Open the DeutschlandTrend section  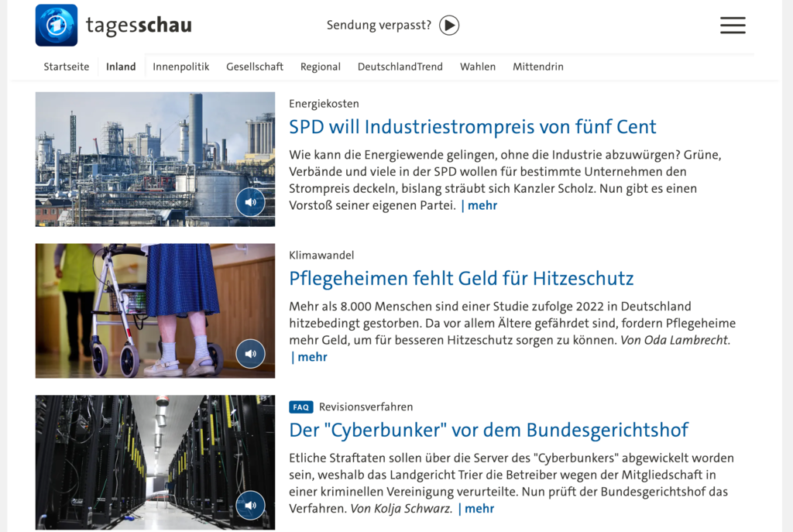point(400,67)
